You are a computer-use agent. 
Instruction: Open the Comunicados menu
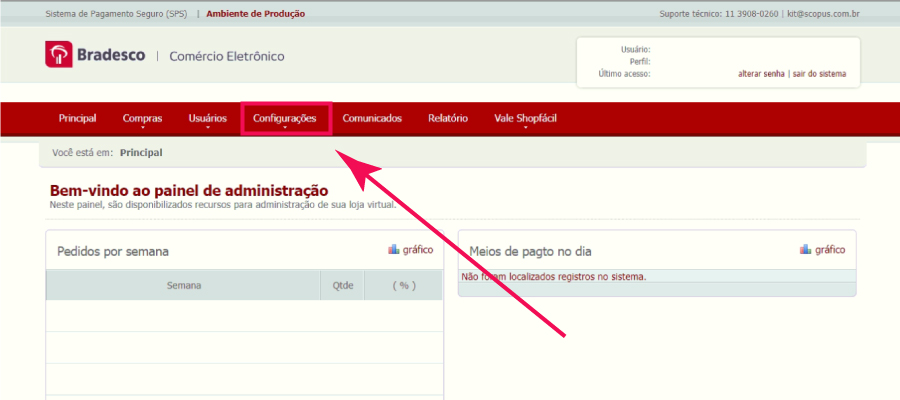click(x=372, y=118)
